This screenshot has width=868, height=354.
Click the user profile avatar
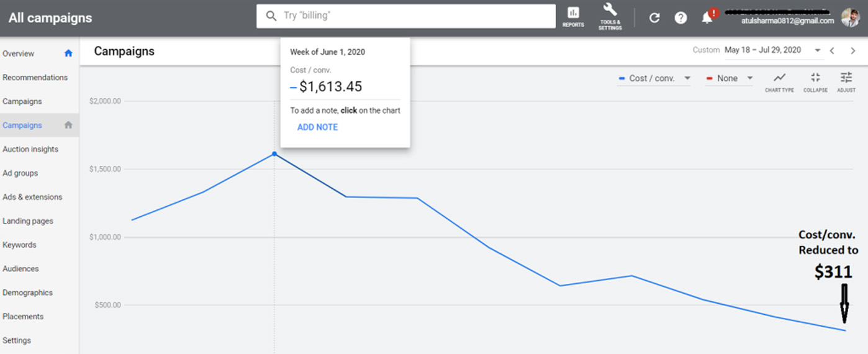(x=850, y=17)
